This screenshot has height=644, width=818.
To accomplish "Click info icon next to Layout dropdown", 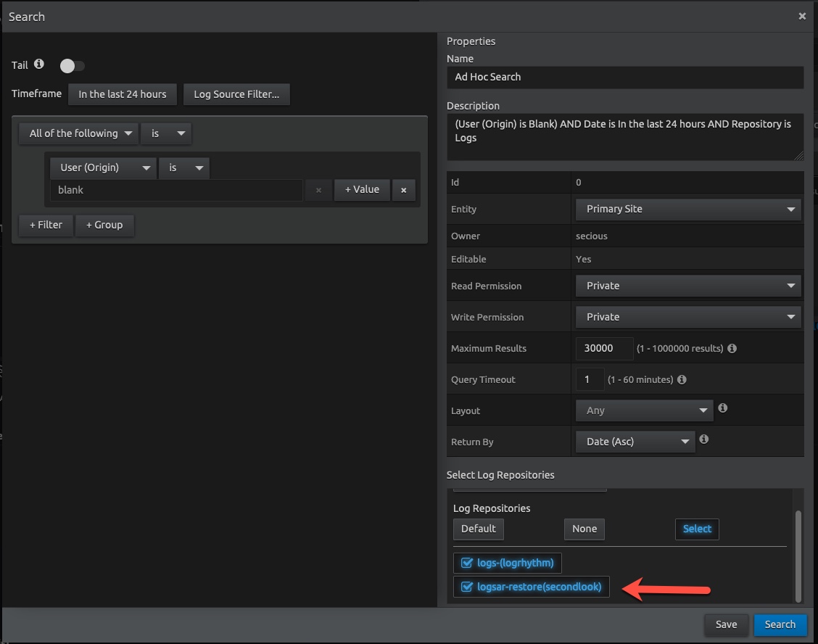I will pyautogui.click(x=722, y=408).
